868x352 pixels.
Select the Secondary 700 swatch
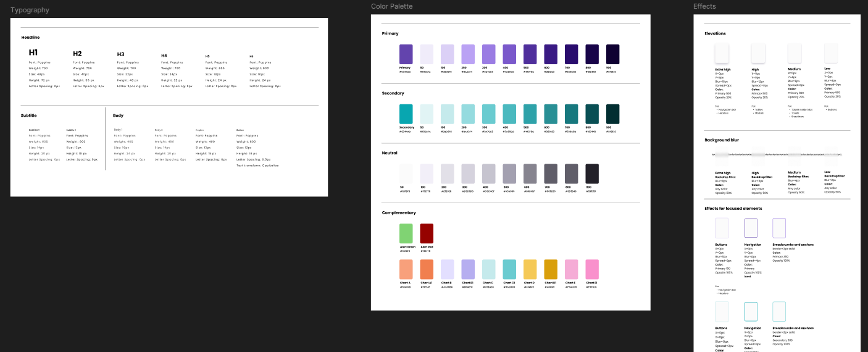571,114
